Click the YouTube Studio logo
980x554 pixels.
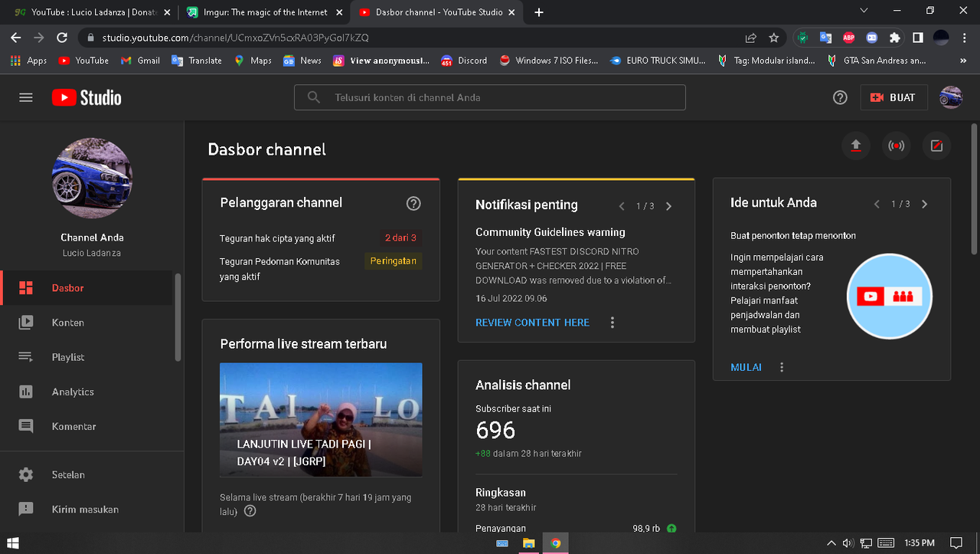(x=87, y=97)
